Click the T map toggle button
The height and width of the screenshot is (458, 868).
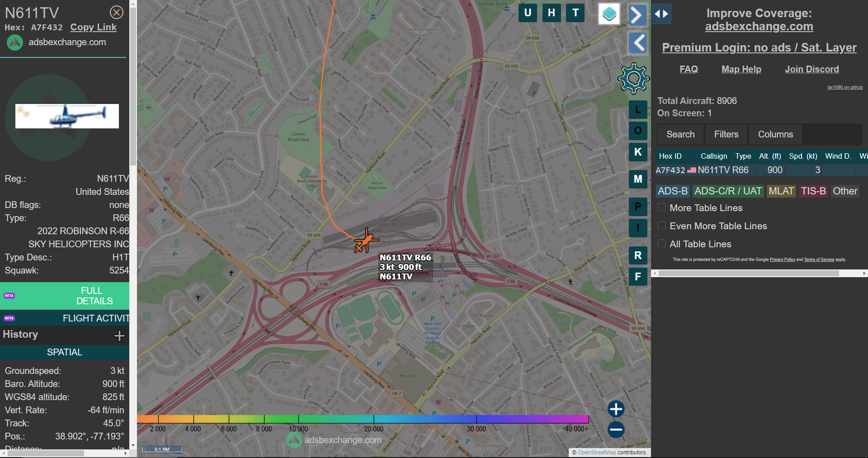point(576,13)
